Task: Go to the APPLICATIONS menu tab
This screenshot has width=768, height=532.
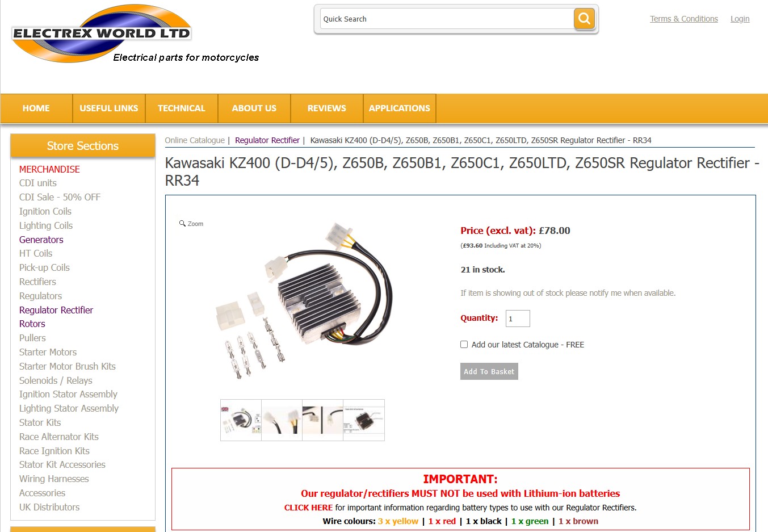Action: [x=400, y=108]
